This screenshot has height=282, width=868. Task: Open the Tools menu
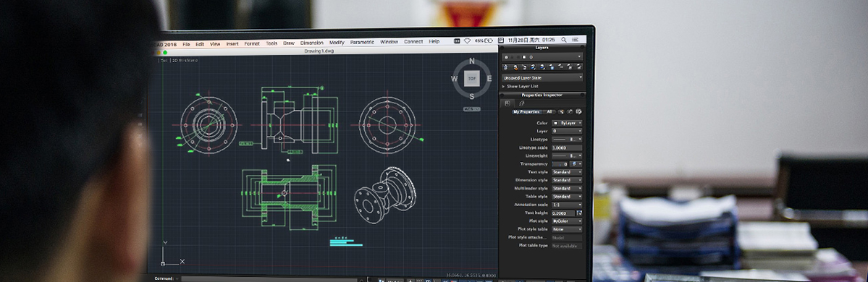[x=271, y=43]
